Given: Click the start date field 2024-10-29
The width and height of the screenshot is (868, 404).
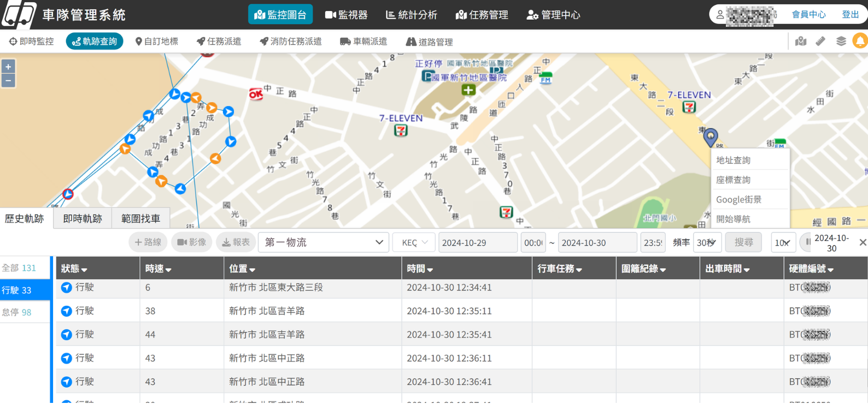Looking at the screenshot, I should point(477,242).
